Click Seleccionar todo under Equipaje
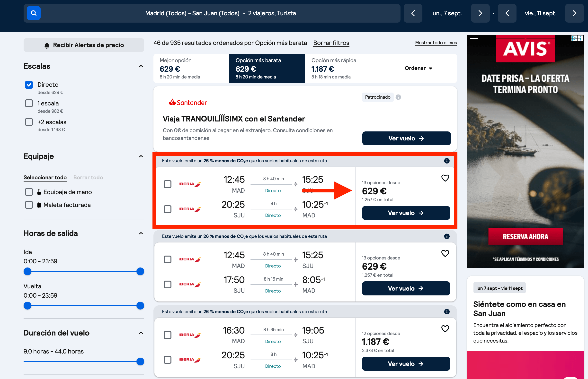This screenshot has height=379, width=588. coord(45,177)
